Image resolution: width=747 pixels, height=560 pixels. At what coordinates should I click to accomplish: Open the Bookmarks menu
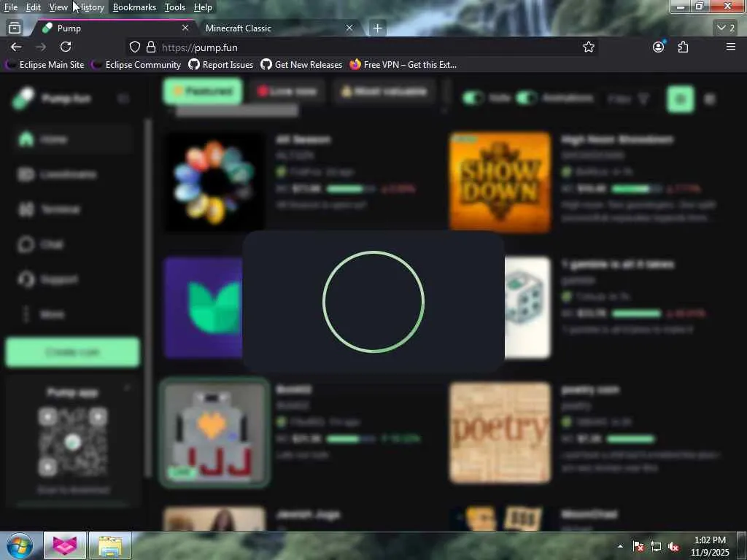coord(134,7)
